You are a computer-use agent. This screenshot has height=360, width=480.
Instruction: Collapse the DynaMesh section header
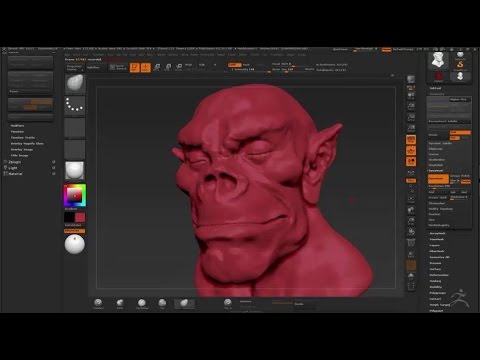point(436,171)
